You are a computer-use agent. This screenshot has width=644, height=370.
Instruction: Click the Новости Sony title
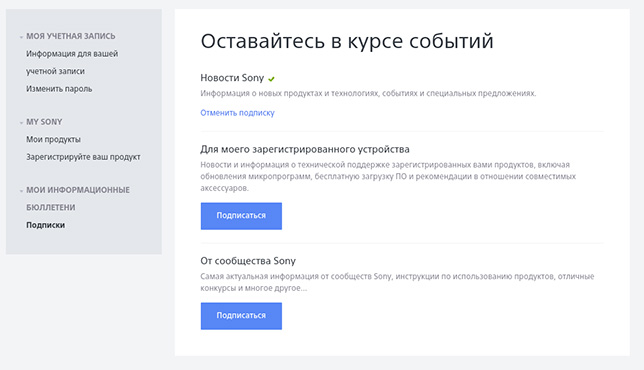coord(232,78)
